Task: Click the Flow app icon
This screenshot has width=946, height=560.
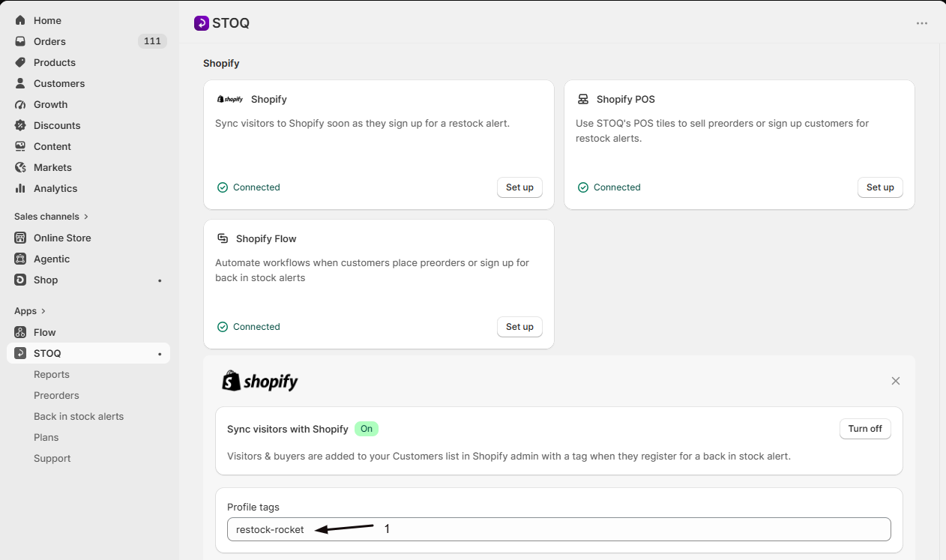Action: pos(20,332)
